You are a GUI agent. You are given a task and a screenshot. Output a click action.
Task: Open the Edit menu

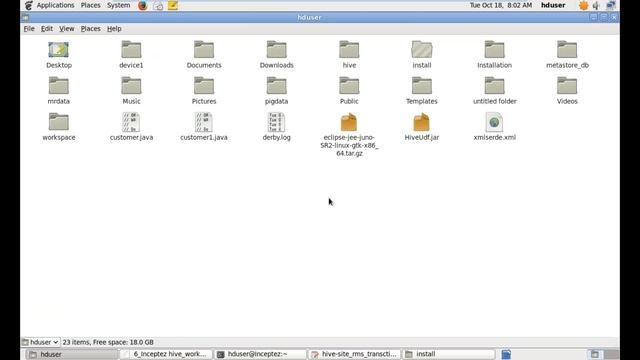coord(47,29)
